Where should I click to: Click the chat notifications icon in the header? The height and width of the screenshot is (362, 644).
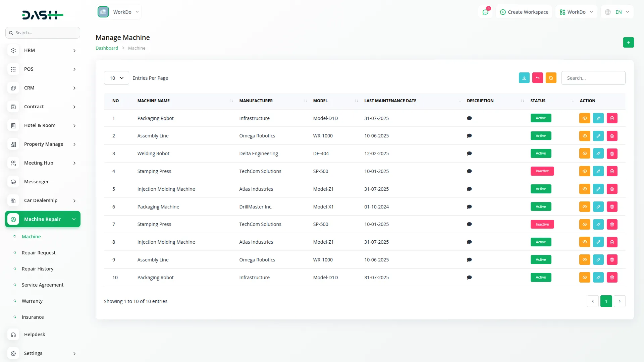pyautogui.click(x=485, y=12)
